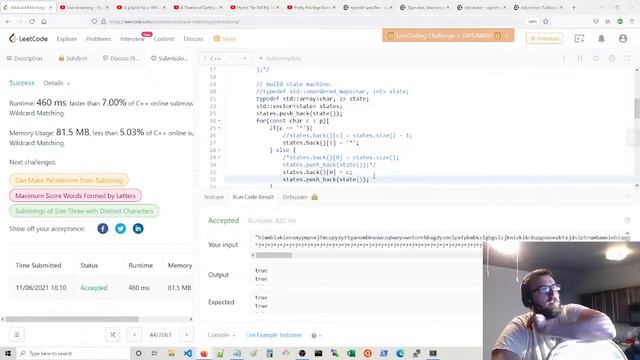Click the code editor vertical scrollbar thumb
The width and height of the screenshot is (640, 360).
637,108
